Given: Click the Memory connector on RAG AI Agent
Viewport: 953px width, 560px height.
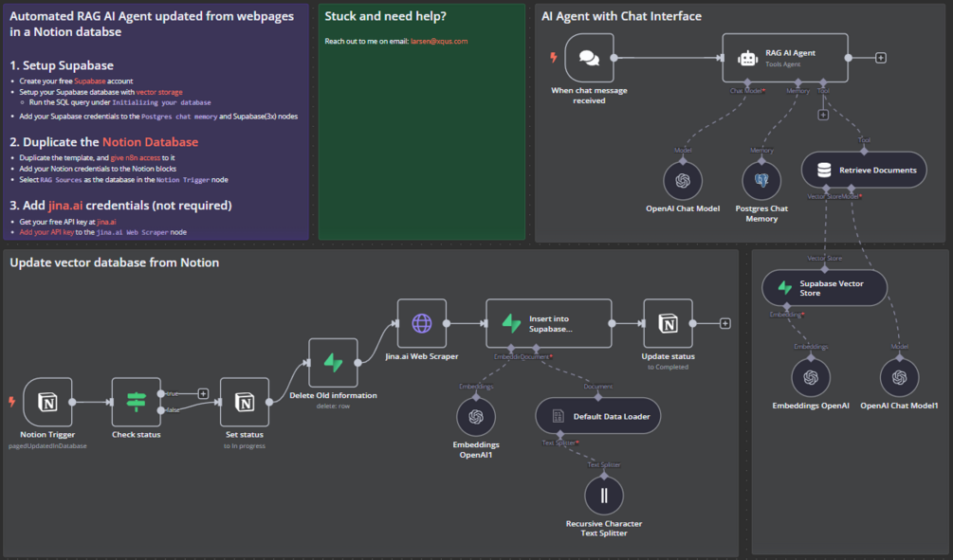Looking at the screenshot, I should (798, 82).
